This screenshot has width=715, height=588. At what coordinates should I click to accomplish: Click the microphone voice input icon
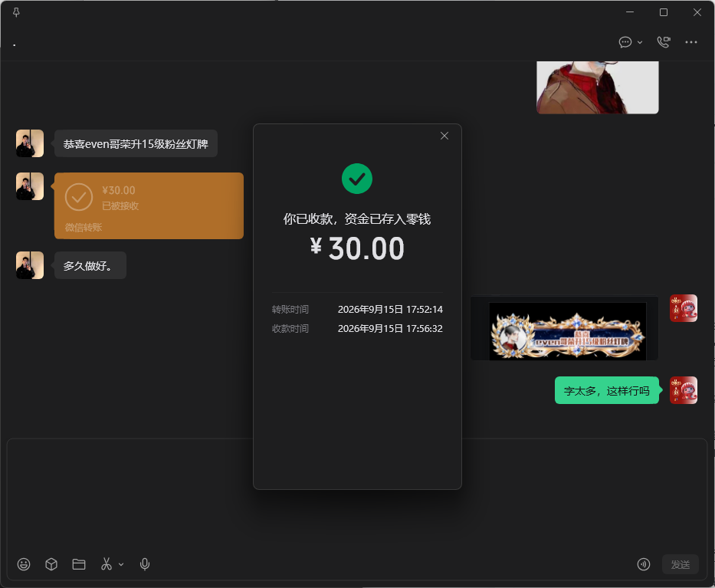145,564
